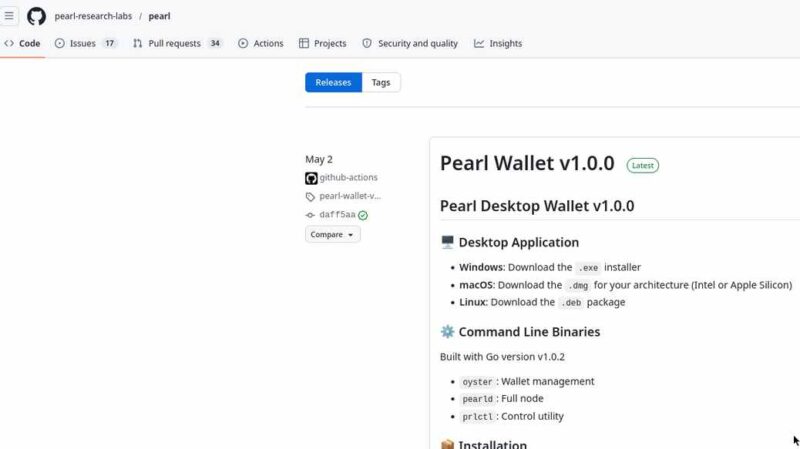This screenshot has height=449, width=800.
Task: Click the commit icon beside daff5aa
Action: point(310,215)
